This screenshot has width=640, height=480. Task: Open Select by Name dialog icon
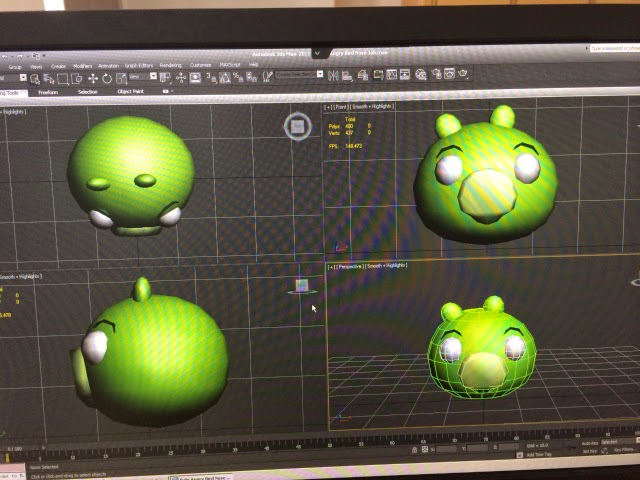tap(49, 78)
